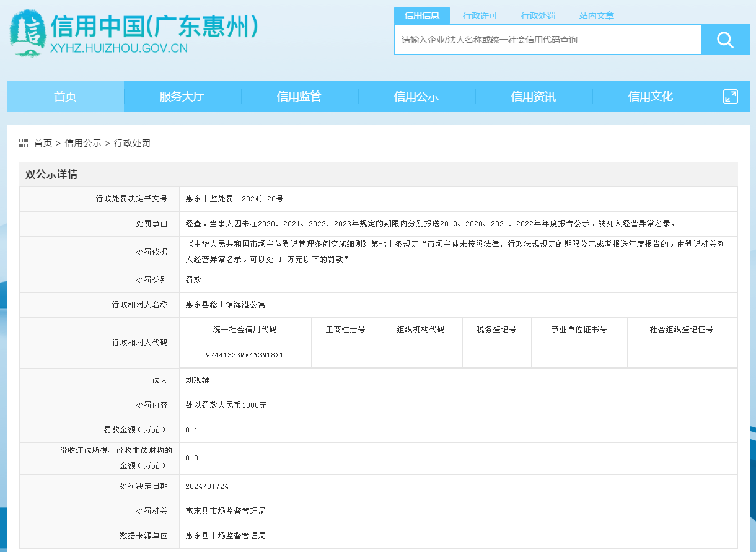Viewport: 756px width, 552px height.
Task: Click the 社会组织登记证号 column header
Action: [x=682, y=330]
